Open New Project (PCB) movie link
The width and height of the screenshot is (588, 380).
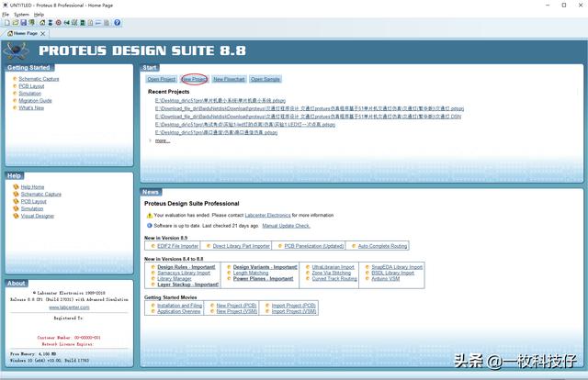pyautogui.click(x=236, y=306)
